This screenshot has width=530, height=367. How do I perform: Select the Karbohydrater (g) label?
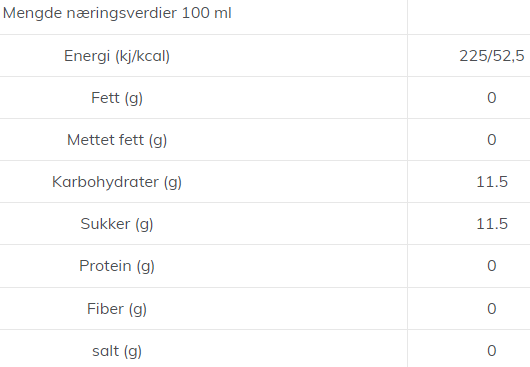point(117,182)
